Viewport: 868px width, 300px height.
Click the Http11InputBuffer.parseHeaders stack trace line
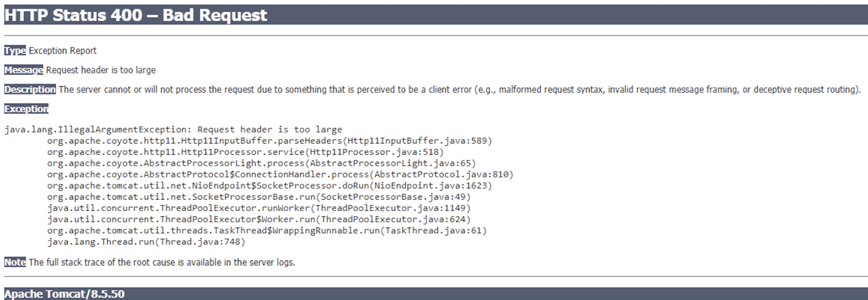(269, 141)
